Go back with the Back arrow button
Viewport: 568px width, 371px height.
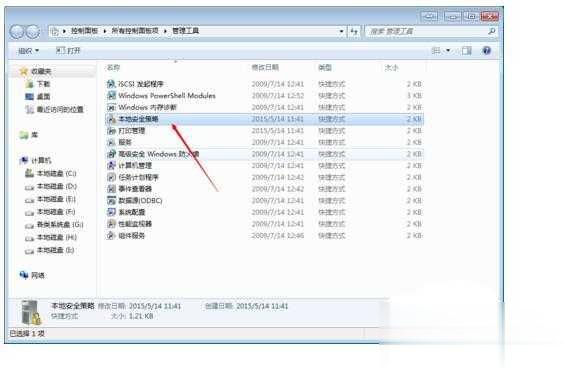[x=16, y=32]
